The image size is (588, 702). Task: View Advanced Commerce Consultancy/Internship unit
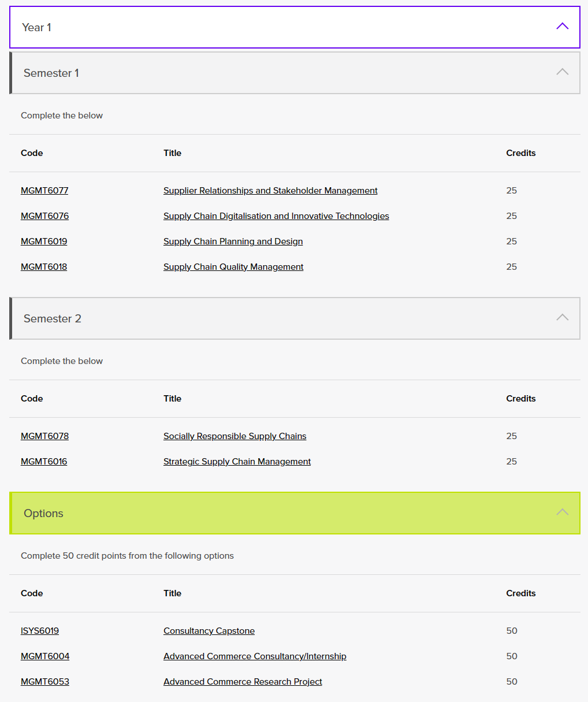[x=255, y=656]
